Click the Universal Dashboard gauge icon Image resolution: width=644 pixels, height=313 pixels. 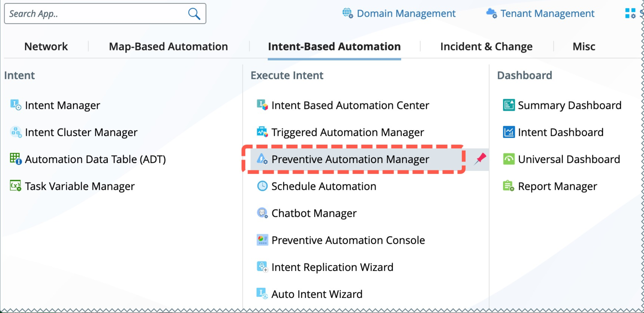[x=508, y=159]
